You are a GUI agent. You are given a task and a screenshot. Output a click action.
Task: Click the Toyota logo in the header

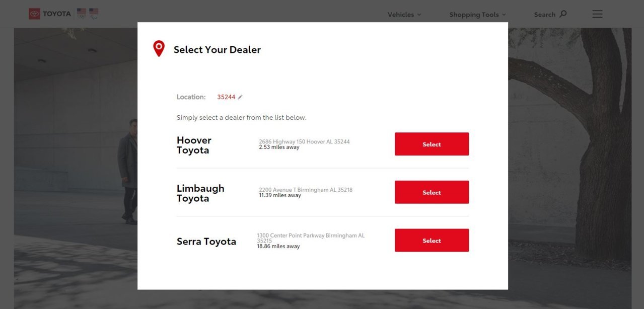click(x=50, y=14)
